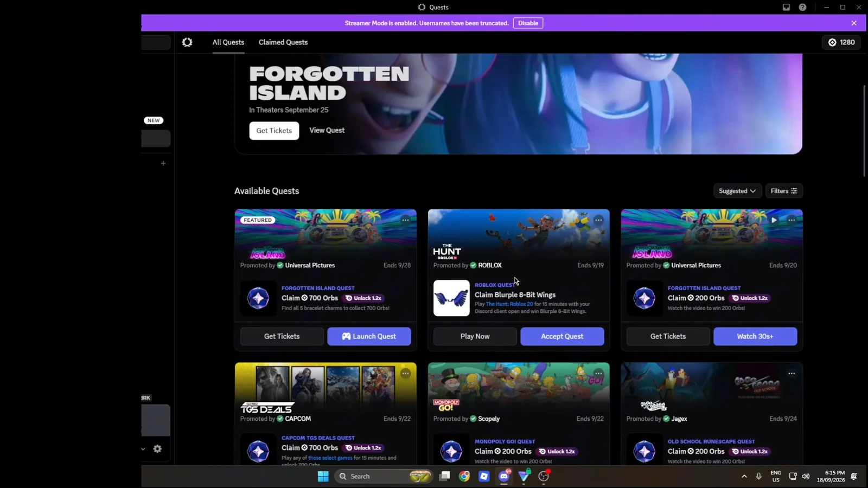Click the Orb reward icon on the Capcom quest
This screenshot has width=868, height=488.
[258, 451]
